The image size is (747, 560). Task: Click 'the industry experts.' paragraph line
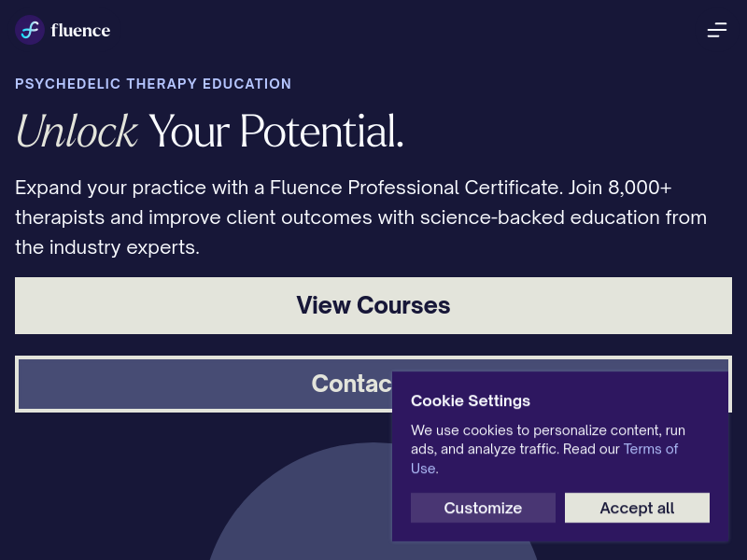107,247
